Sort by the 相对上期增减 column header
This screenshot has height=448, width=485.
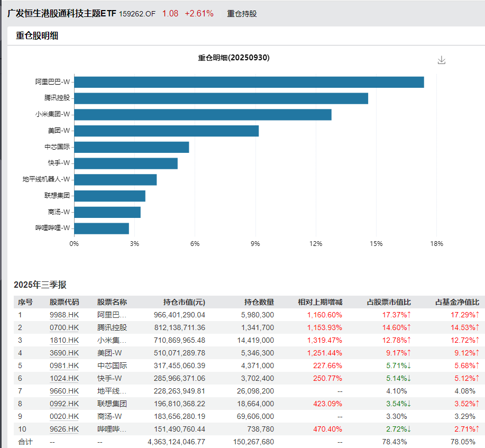320,302
